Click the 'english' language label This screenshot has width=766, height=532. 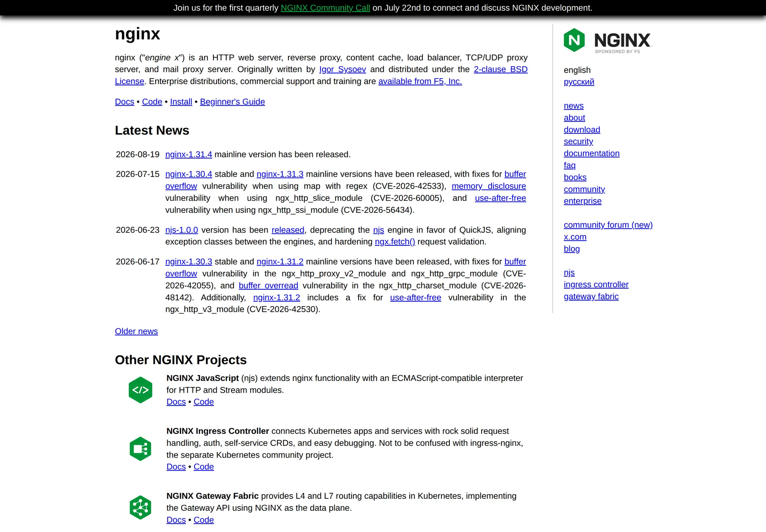[x=577, y=70]
